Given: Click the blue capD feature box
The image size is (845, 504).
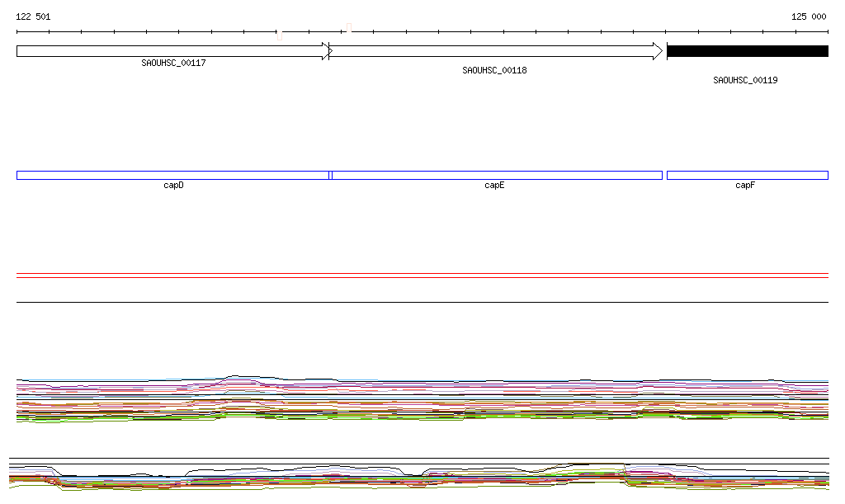Looking at the screenshot, I should click(x=172, y=175).
